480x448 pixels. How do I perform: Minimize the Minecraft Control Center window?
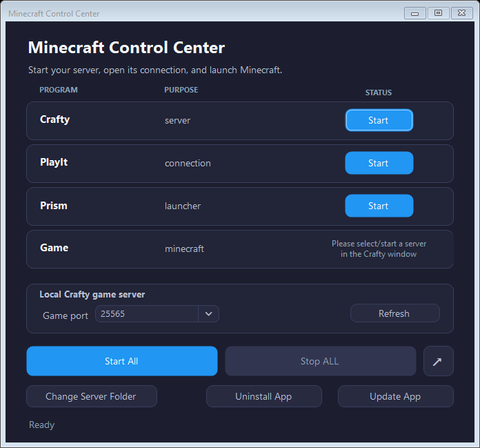pyautogui.click(x=414, y=13)
